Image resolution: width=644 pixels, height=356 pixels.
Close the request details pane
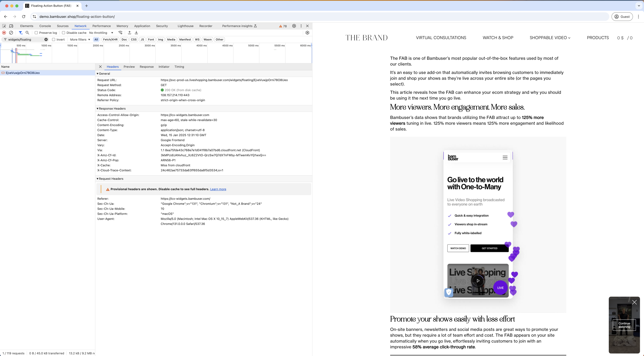(x=100, y=67)
